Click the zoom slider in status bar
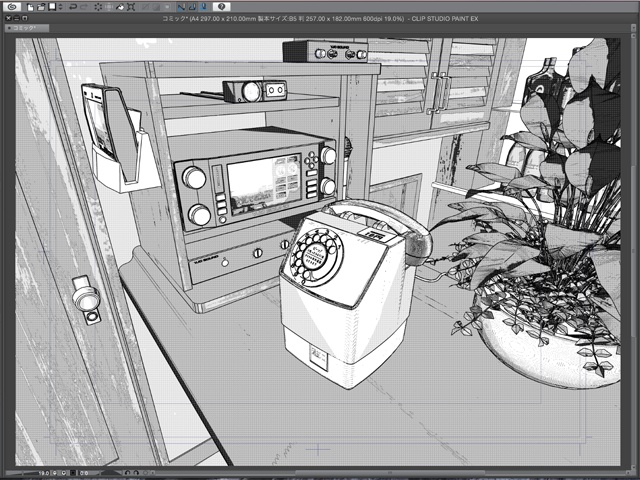 pyautogui.click(x=20, y=472)
